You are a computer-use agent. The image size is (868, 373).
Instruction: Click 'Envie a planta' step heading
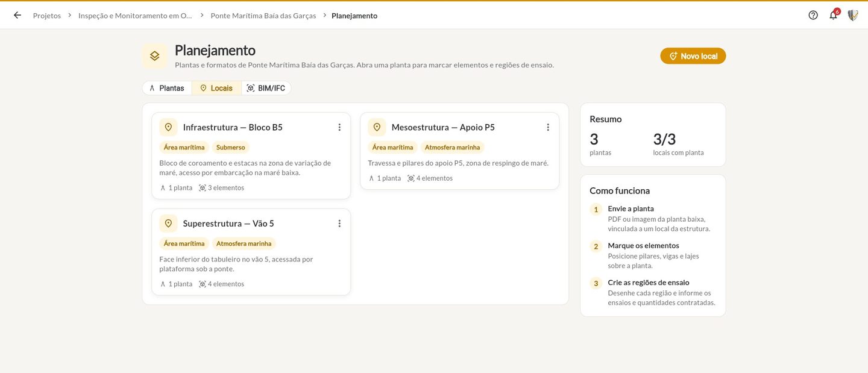pos(631,208)
